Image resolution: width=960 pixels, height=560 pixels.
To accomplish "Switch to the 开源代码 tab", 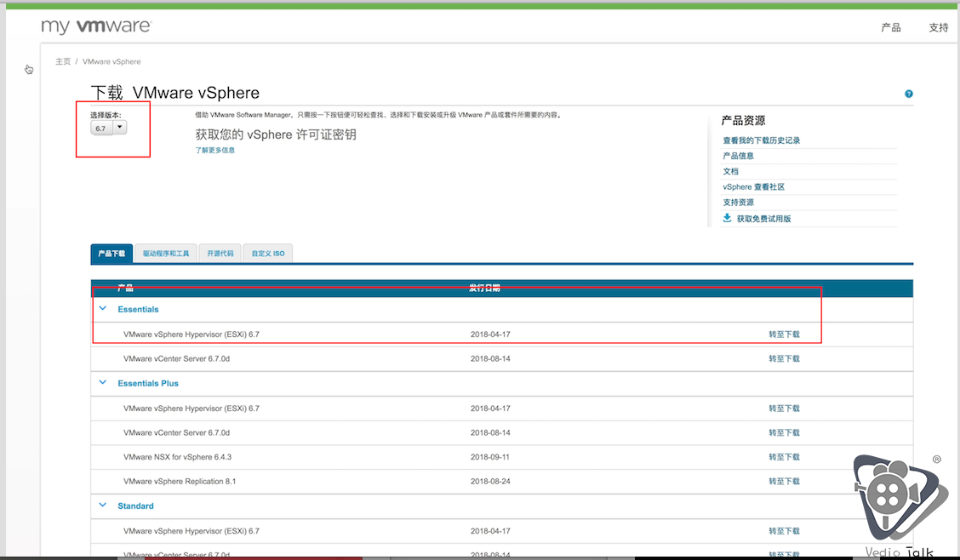I will [220, 254].
